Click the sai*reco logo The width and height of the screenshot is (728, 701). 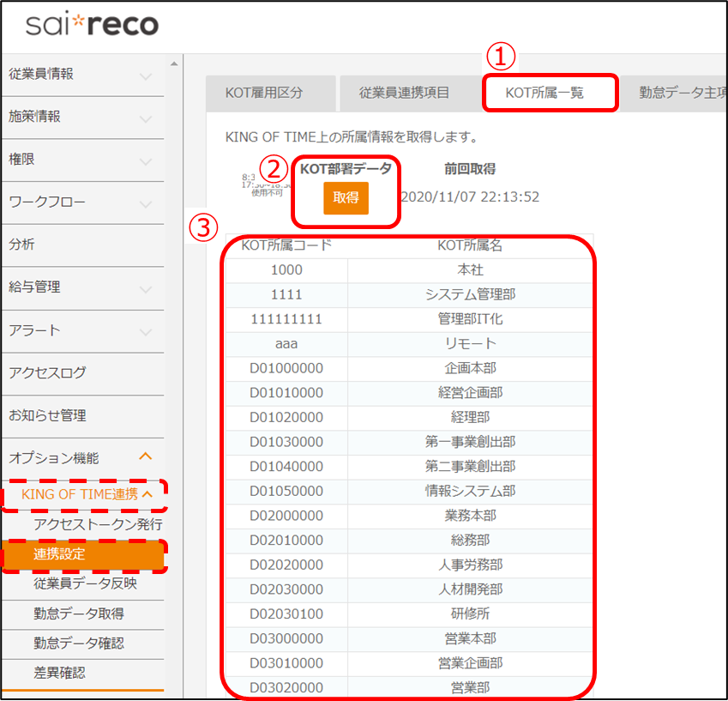tap(92, 24)
